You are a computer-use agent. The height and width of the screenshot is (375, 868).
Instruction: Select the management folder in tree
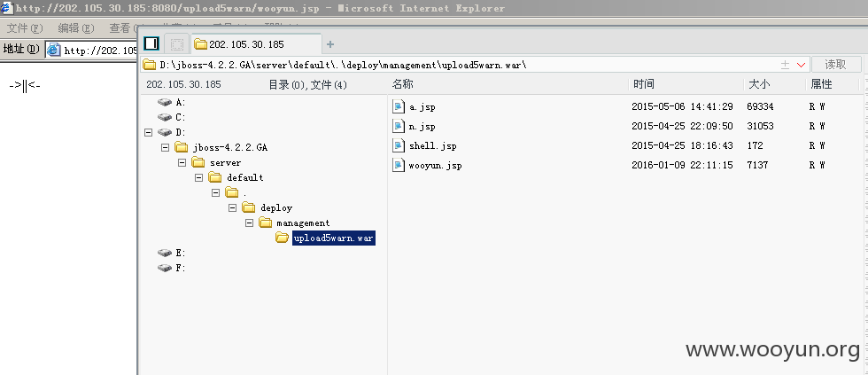pos(303,223)
